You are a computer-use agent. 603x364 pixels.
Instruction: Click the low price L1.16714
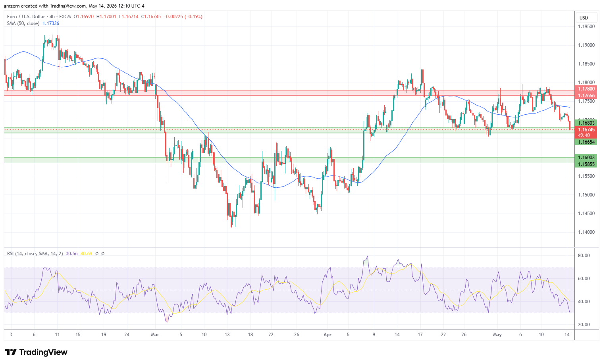(129, 17)
